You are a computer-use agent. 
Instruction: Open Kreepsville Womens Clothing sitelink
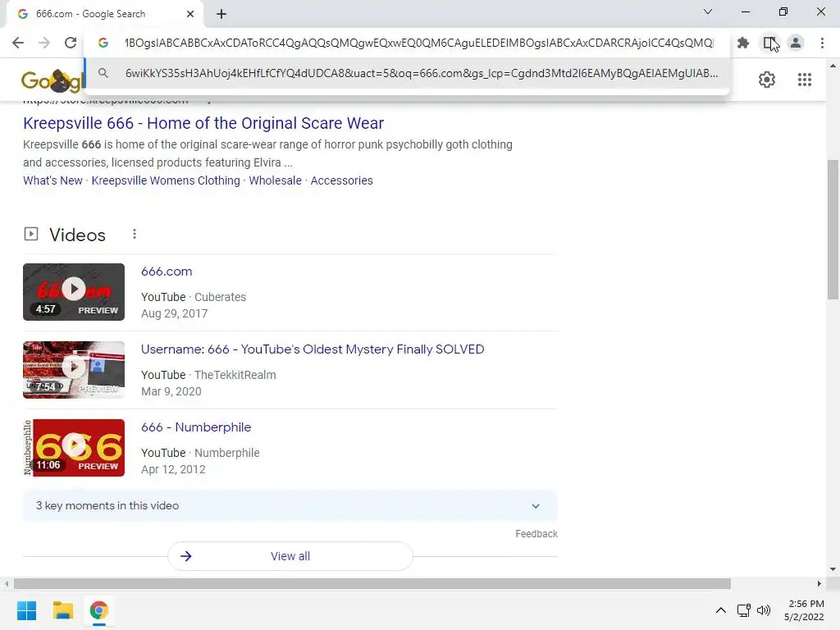(166, 180)
